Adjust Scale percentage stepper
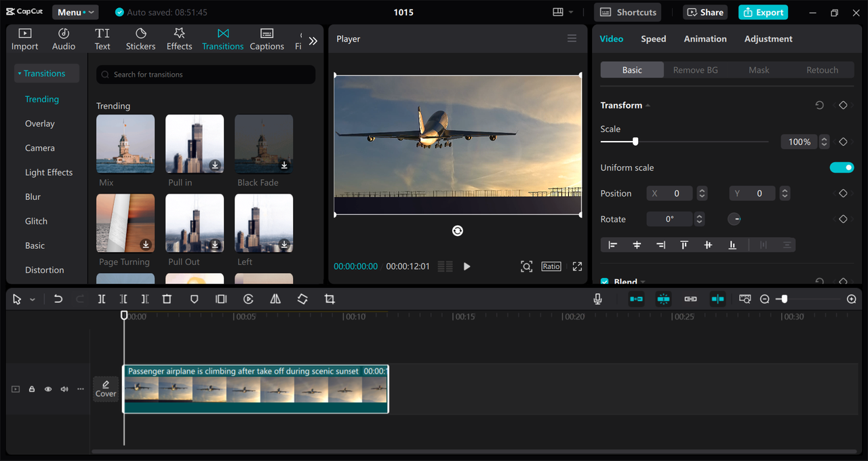 pos(824,142)
